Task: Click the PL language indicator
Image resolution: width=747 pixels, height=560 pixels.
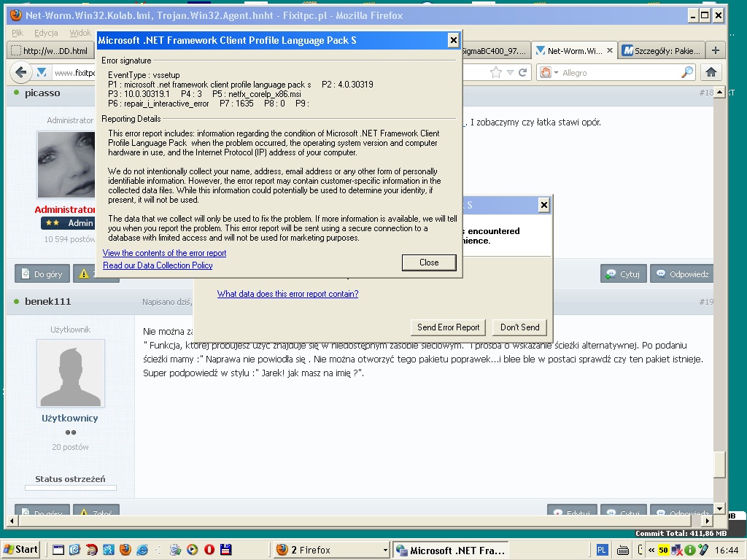Action: 602,550
